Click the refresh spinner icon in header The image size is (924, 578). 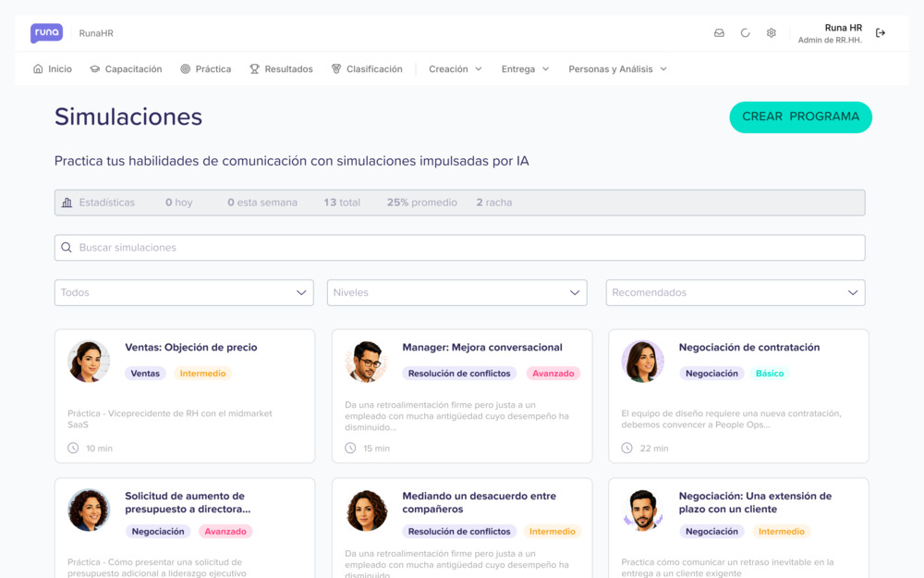click(745, 33)
